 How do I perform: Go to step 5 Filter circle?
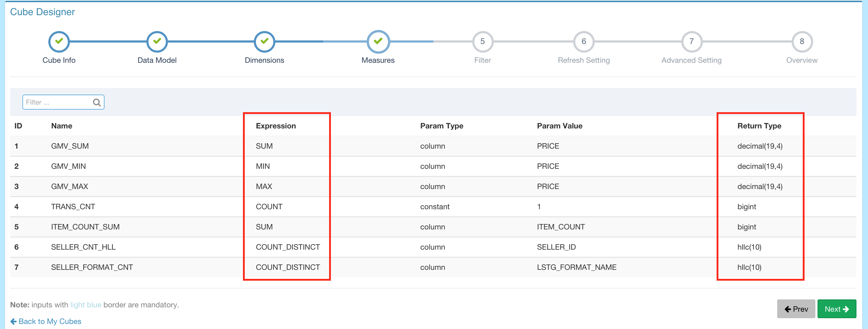pos(482,41)
